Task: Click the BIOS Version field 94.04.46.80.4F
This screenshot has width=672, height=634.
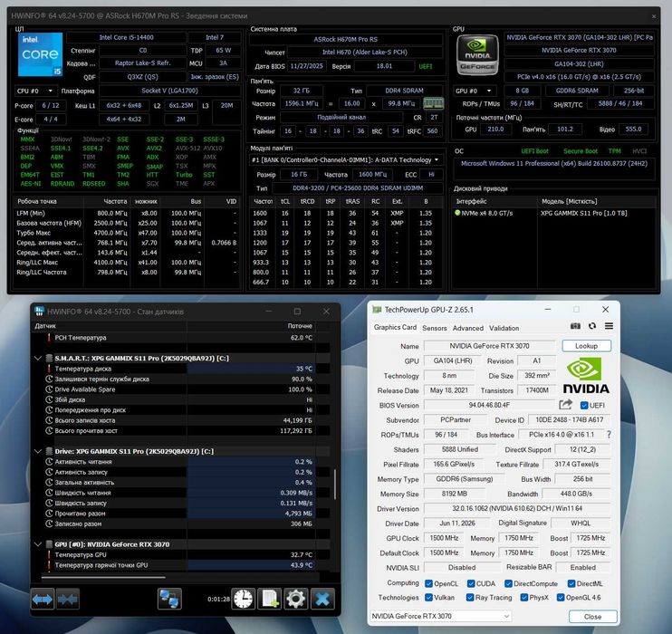Action: [x=489, y=405]
